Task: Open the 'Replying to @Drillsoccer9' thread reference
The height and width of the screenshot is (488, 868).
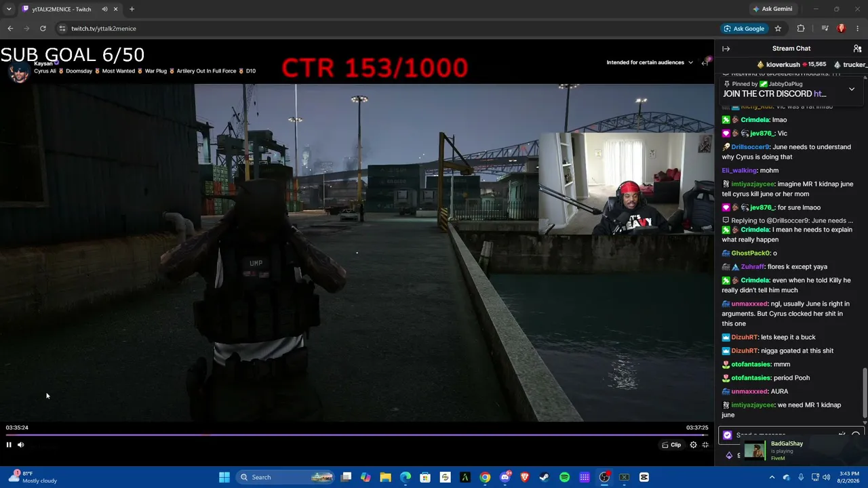Action: 787,221
